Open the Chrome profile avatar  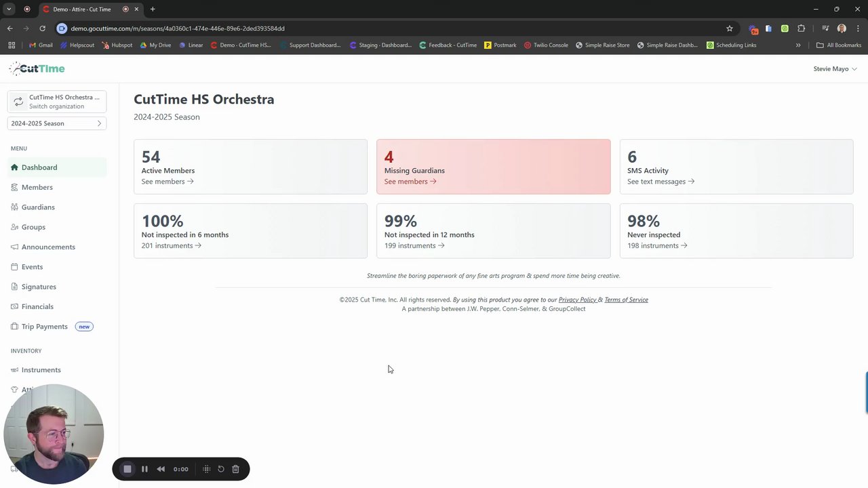click(x=842, y=28)
